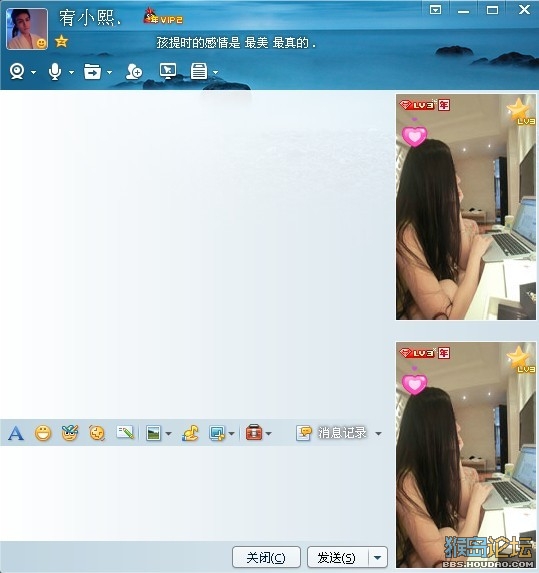Click the send file folder icon

[x=92, y=71]
